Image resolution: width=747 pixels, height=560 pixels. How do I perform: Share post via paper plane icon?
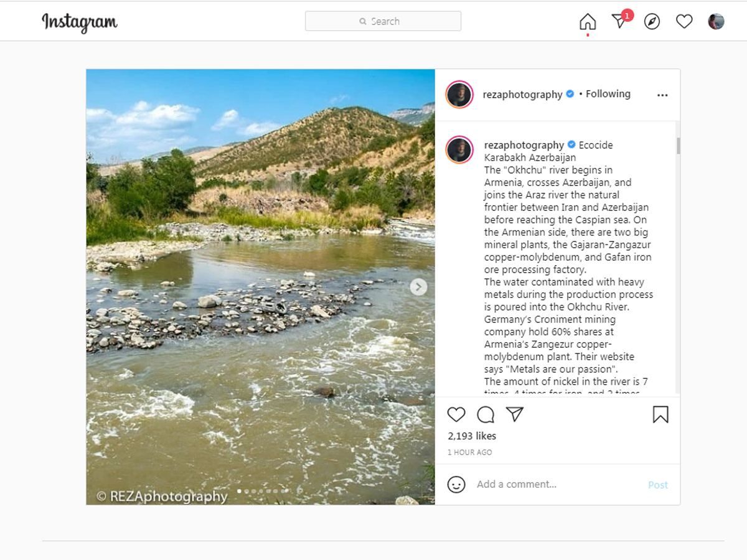pos(514,414)
